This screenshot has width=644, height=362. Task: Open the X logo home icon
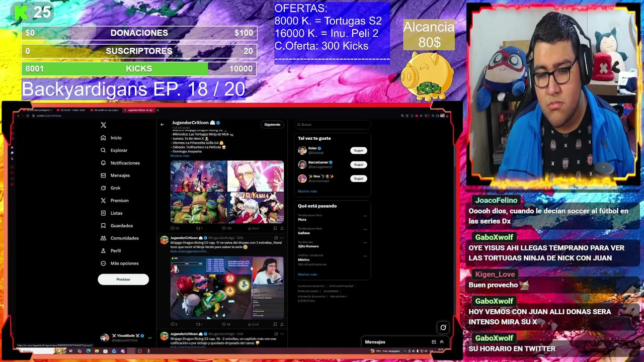coord(103,125)
